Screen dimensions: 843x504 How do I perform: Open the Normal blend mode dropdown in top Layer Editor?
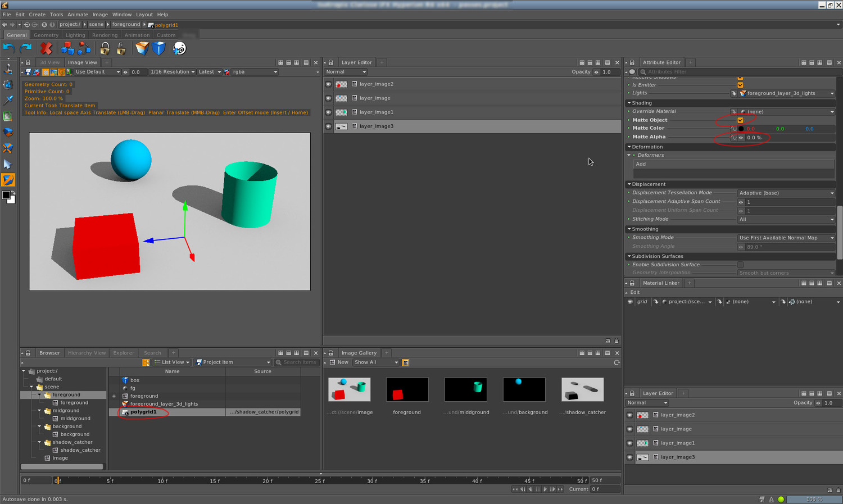(x=346, y=72)
